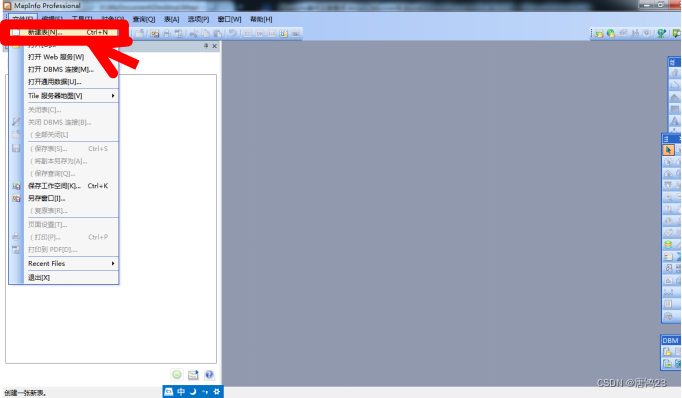
Task: Click the save workspace toolbar icon
Action: point(155,33)
